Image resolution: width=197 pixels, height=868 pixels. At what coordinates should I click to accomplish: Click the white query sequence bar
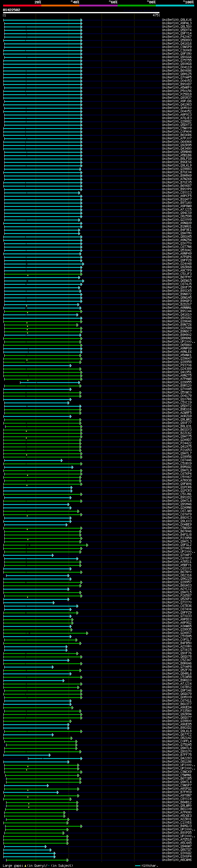tap(81, 13)
